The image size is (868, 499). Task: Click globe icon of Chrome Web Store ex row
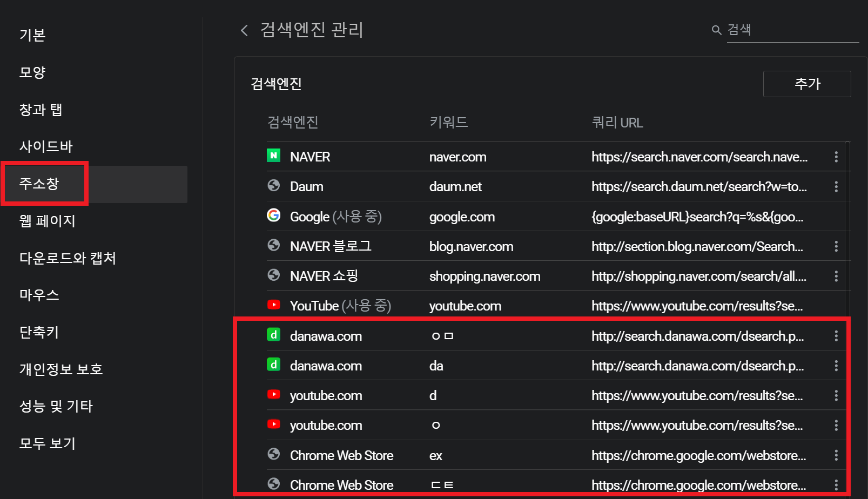click(x=274, y=454)
